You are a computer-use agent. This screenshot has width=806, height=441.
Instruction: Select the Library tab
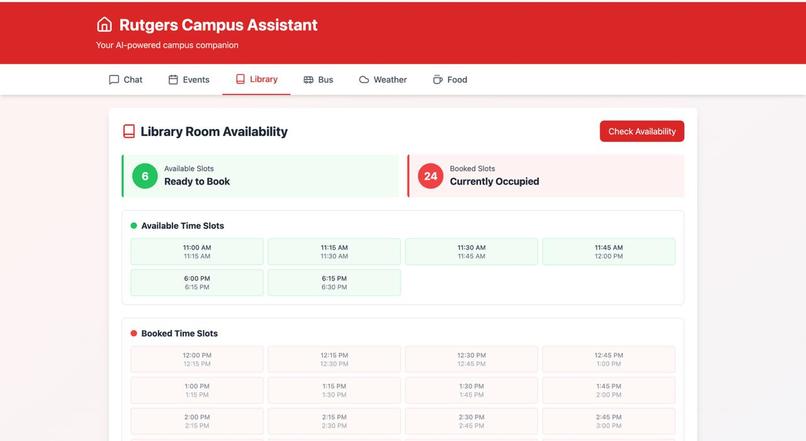(257, 79)
